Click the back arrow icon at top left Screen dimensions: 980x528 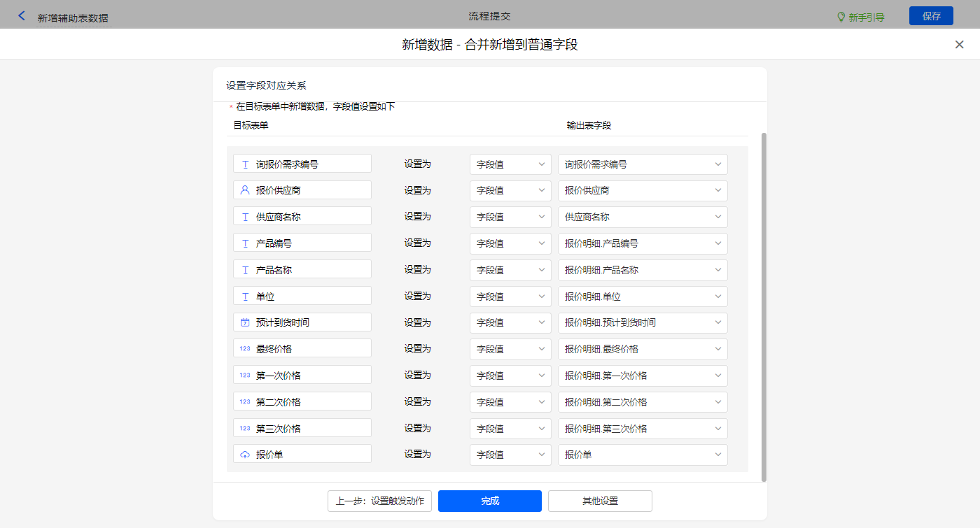[x=22, y=16]
